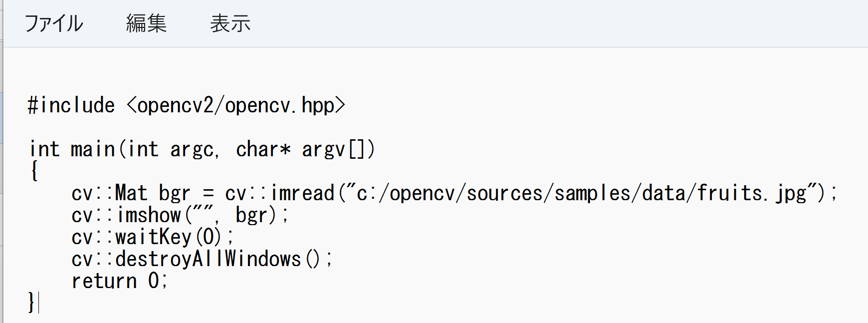
Task: Open the ファイル menu
Action: coord(54,23)
